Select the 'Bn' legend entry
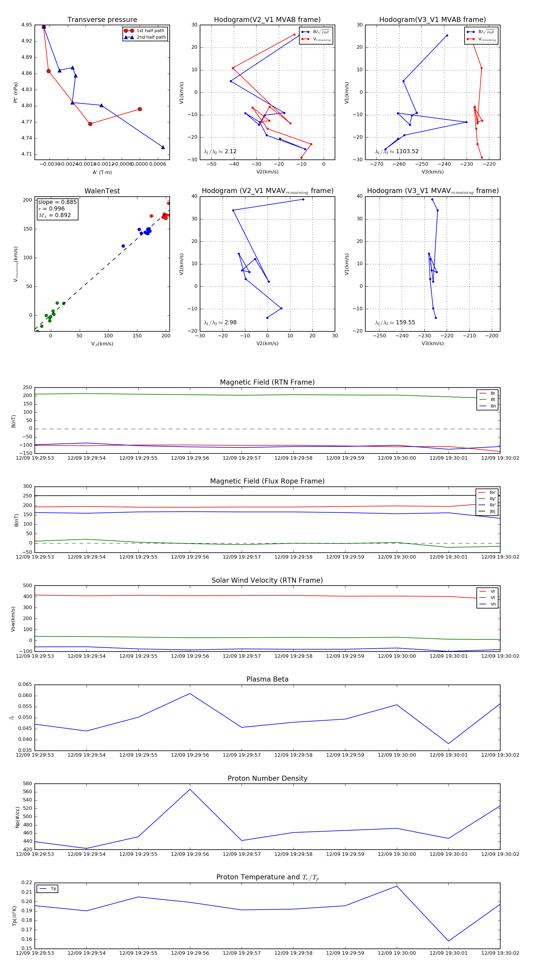The height and width of the screenshot is (980, 535). coord(487,406)
